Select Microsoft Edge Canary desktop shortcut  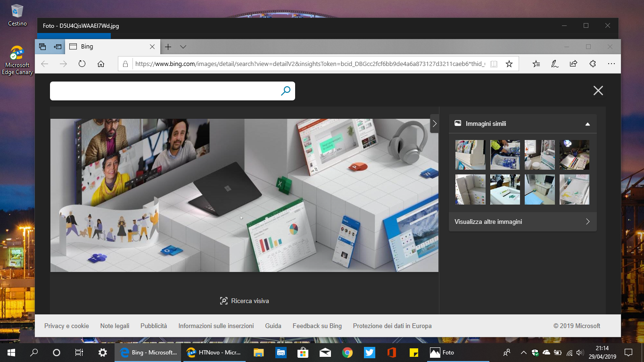pyautogui.click(x=17, y=60)
